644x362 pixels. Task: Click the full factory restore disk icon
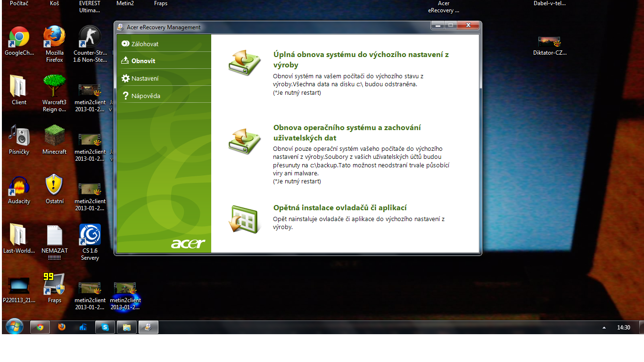[244, 63]
